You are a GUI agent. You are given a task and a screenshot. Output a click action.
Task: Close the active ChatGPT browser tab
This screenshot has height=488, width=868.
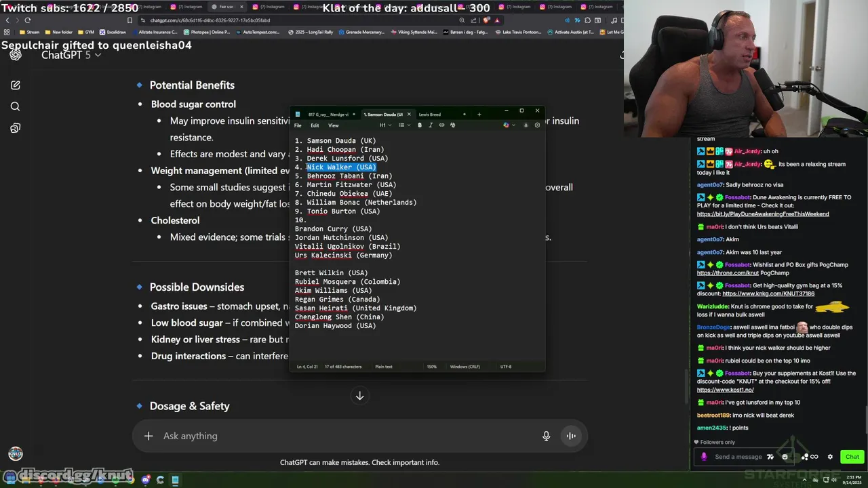241,7
